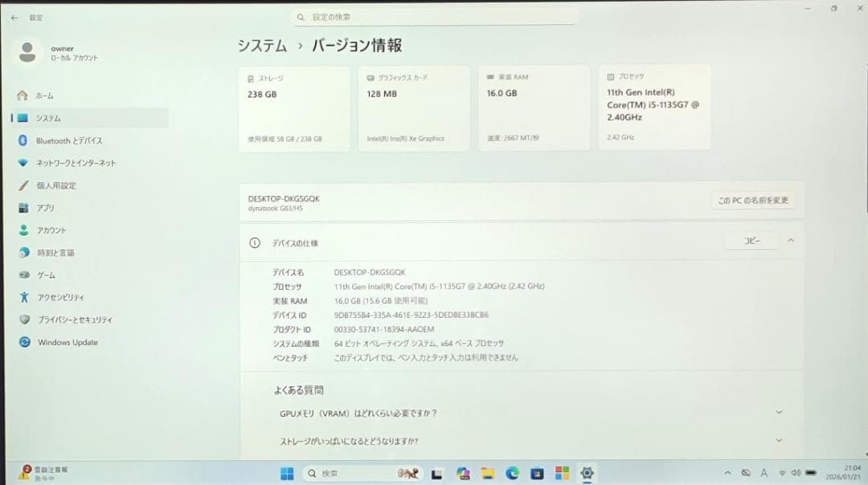Expand the ストレージがいっぱいになると question
This screenshot has width=868, height=485.
[778, 440]
